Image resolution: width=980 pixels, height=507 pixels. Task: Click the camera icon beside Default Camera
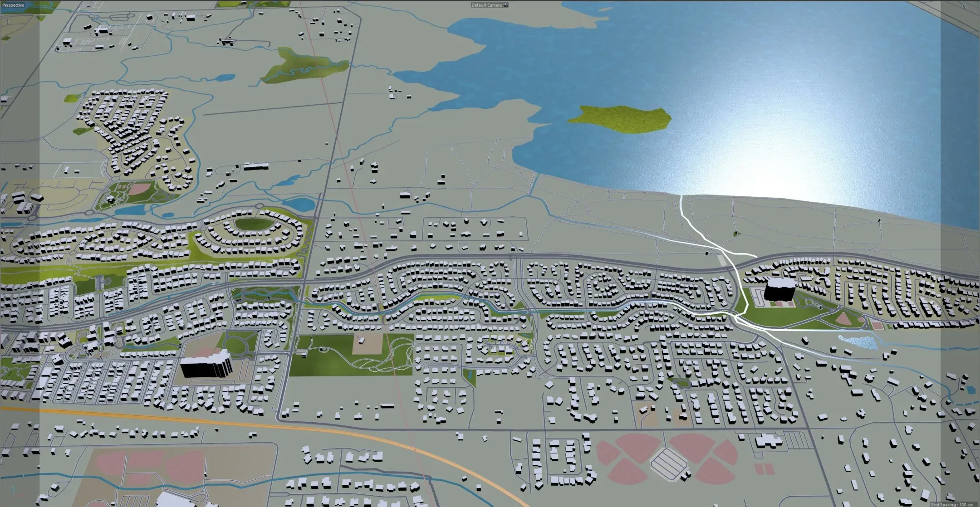[x=505, y=5]
